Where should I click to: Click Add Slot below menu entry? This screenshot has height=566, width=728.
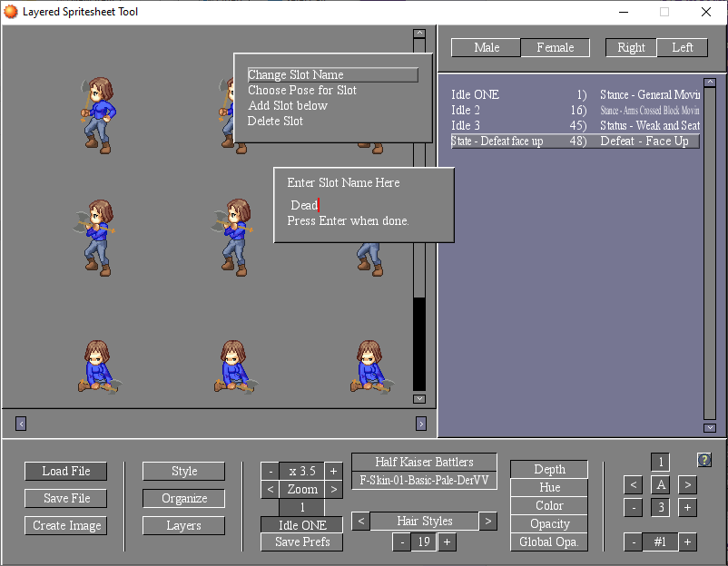coord(288,105)
